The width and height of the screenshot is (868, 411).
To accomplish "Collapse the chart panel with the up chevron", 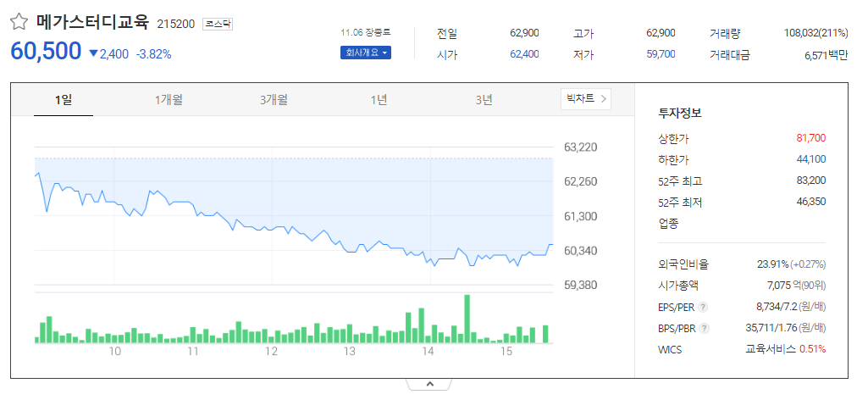I will pyautogui.click(x=430, y=384).
